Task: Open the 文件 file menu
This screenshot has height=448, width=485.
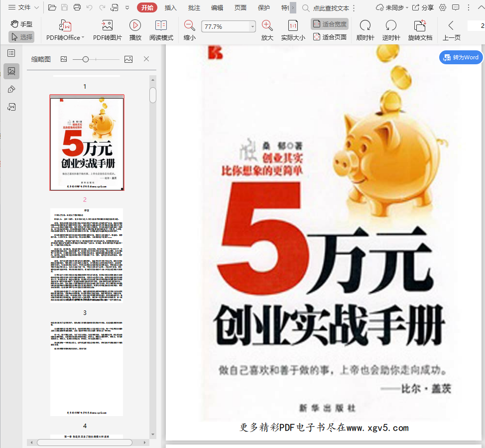Action: click(x=19, y=7)
